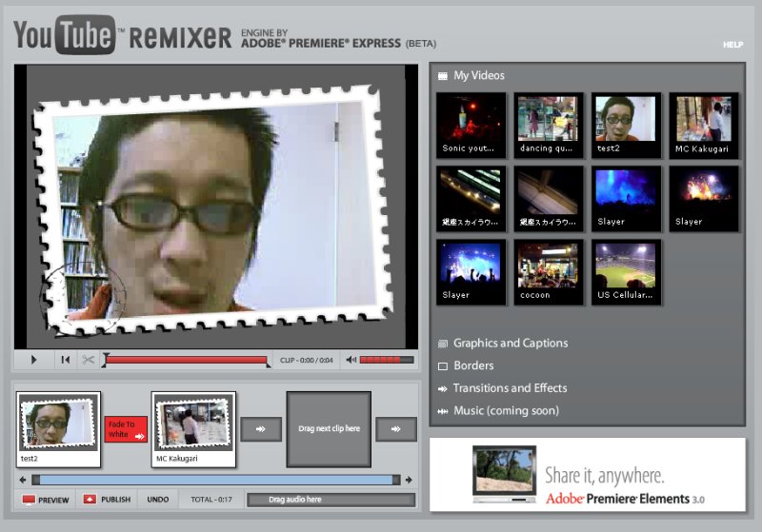Mute audio with the speaker icon

[x=351, y=360]
